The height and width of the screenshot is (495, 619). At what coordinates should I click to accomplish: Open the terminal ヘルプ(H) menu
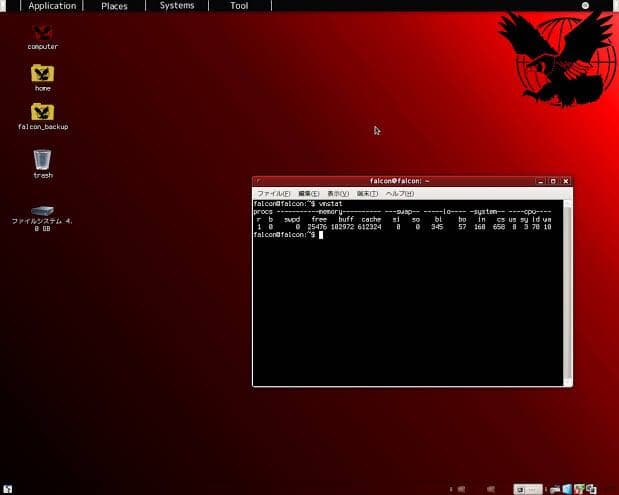[x=399, y=193]
